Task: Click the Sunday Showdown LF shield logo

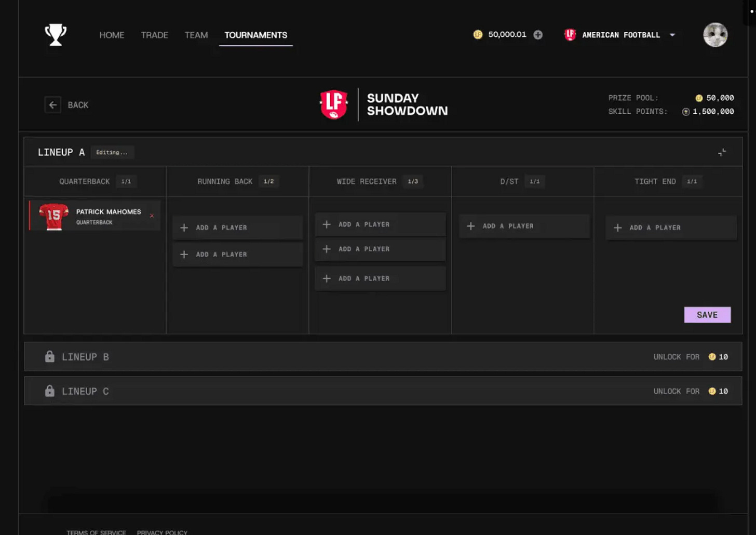Action: [x=333, y=104]
